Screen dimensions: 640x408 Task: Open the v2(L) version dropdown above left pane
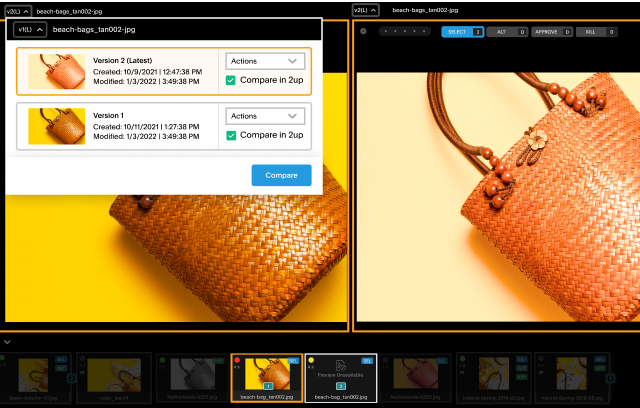[18, 11]
